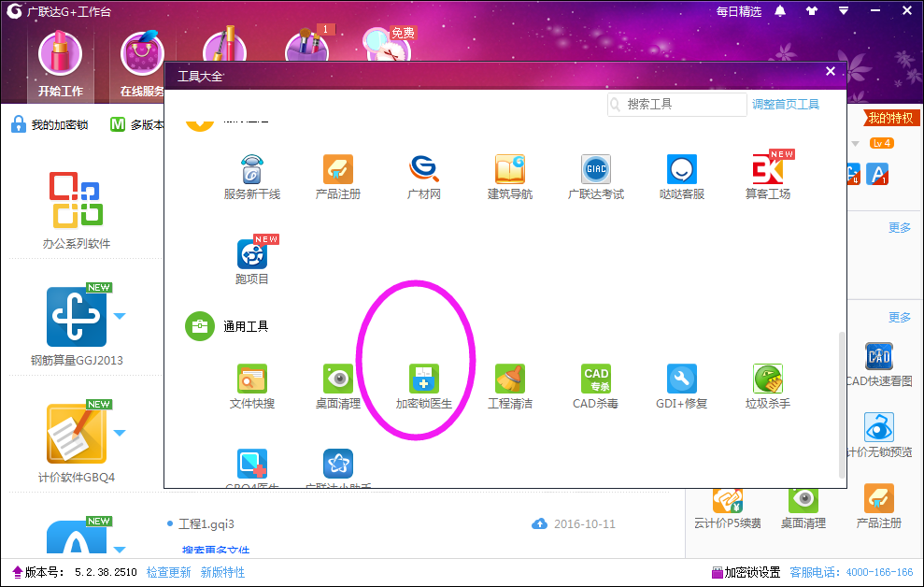Close the 工具大全 dialog

click(831, 71)
